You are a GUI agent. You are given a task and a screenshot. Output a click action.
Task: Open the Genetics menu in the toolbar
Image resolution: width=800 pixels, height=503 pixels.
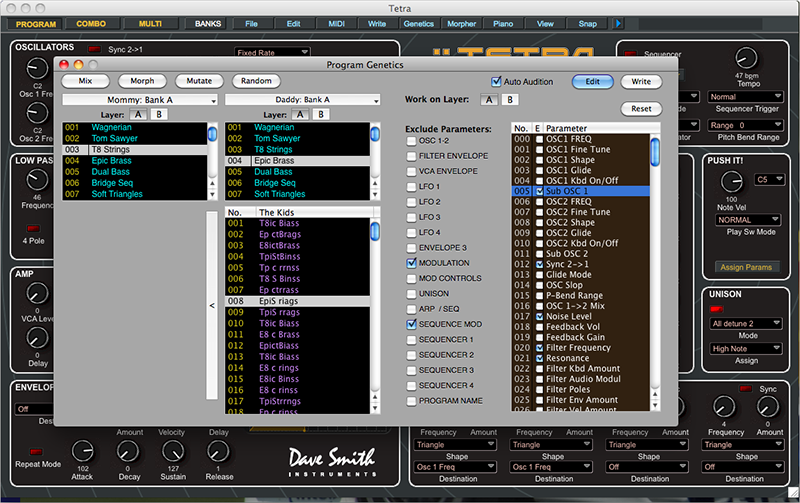[x=418, y=22]
